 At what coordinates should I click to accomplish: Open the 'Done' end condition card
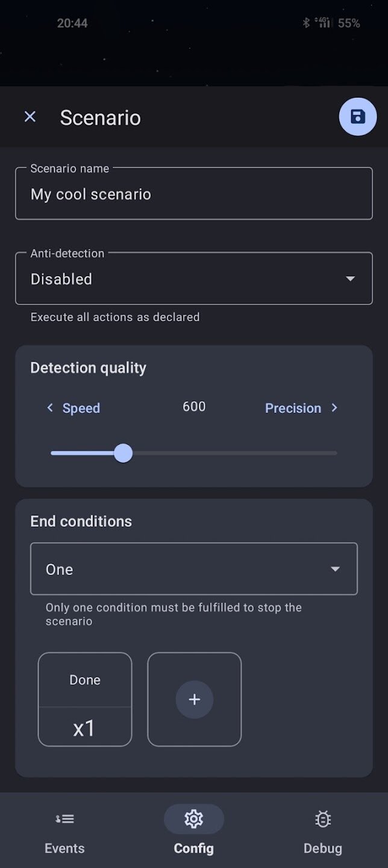tap(85, 680)
